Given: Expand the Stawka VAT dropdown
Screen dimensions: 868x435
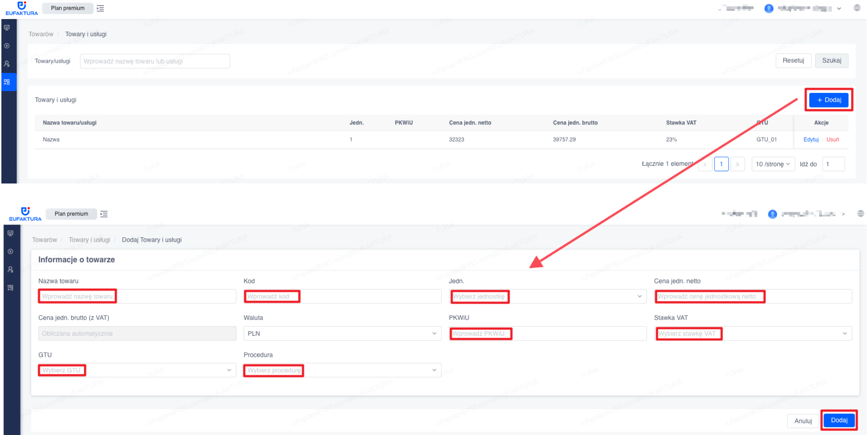Looking at the screenshot, I should [753, 334].
